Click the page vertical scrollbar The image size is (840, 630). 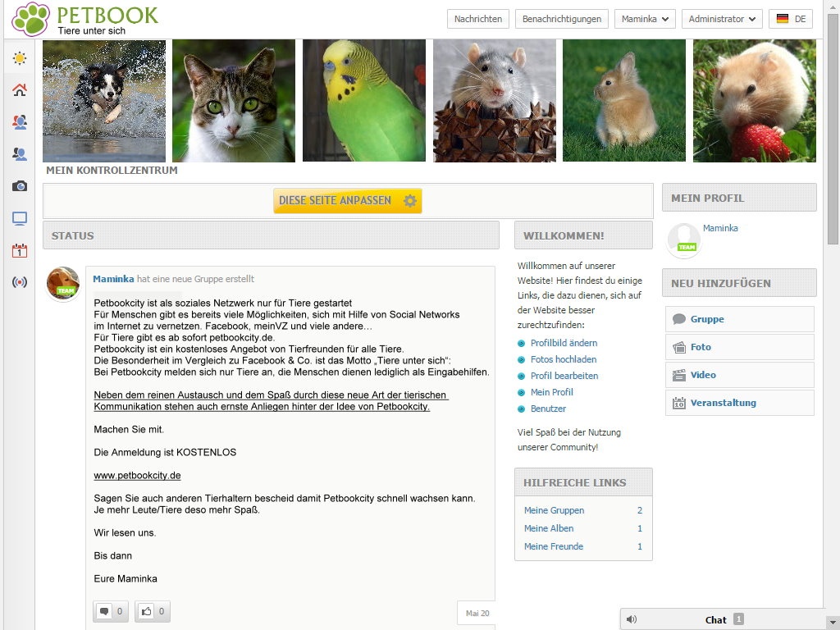click(833, 129)
